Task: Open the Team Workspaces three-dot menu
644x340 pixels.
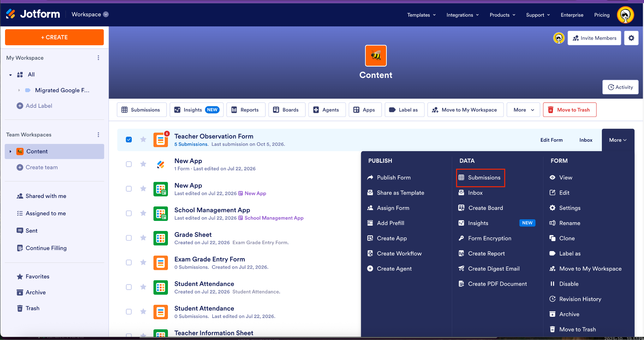Action: coord(98,134)
